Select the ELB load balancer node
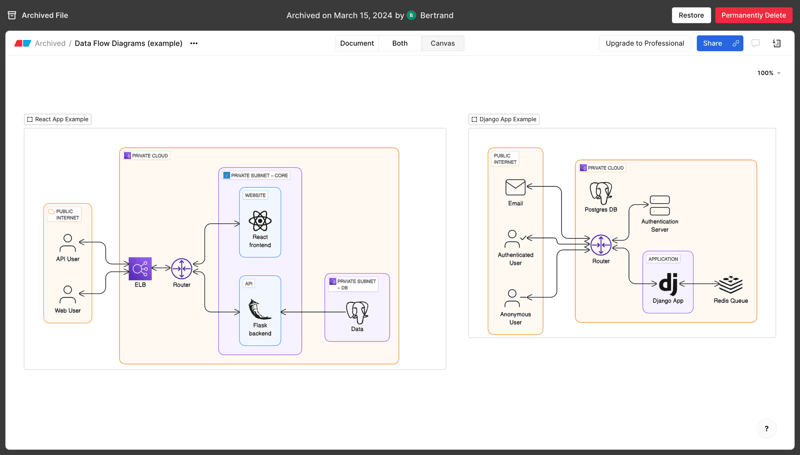The height and width of the screenshot is (455, 800). coord(140,268)
